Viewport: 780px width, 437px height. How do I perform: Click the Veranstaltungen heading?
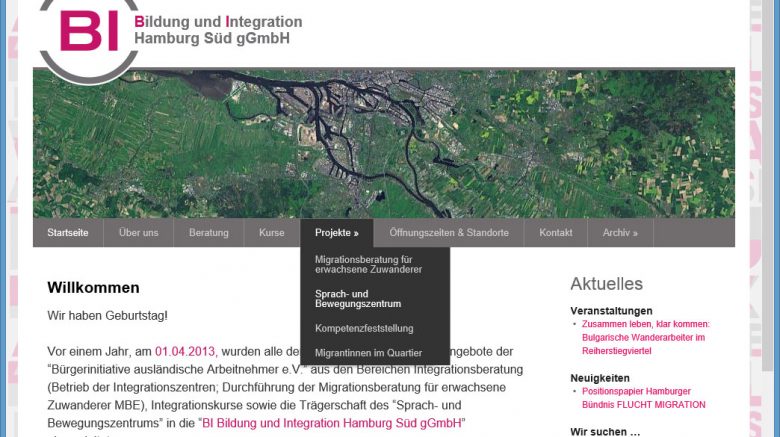click(611, 311)
